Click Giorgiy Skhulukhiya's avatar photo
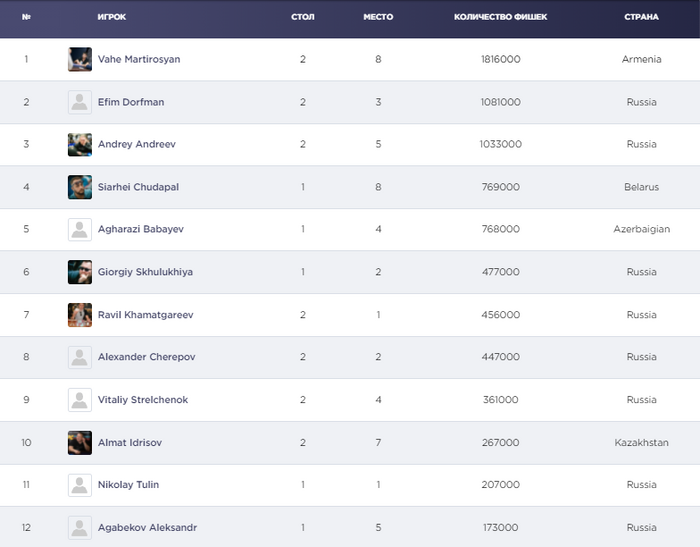Viewport: 700px width, 547px height. tap(80, 272)
